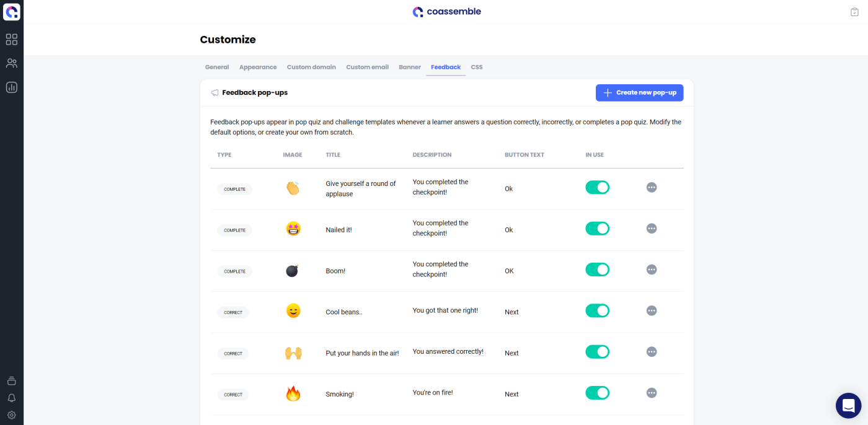Screen dimensions: 868x425
Task: Open the chat support widget
Action: [x=848, y=406]
